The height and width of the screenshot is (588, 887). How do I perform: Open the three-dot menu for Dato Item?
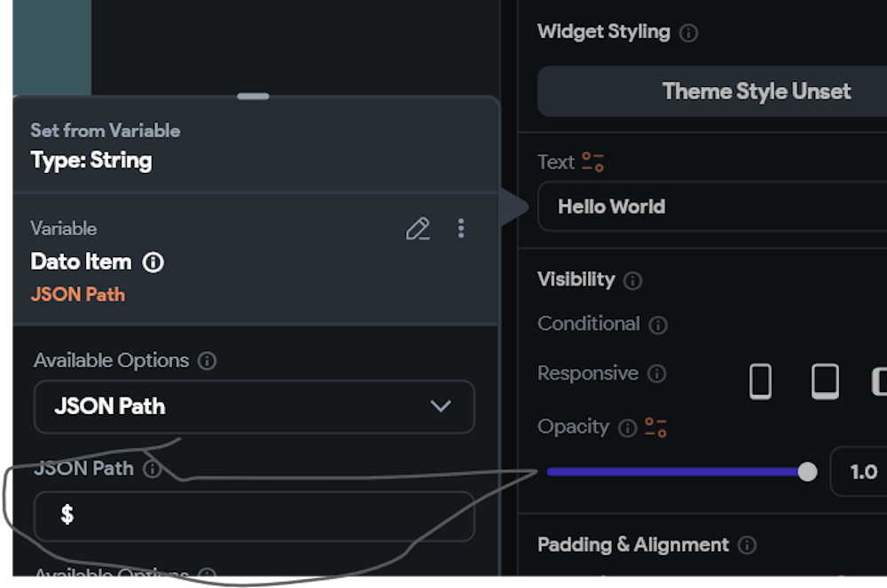pos(460,229)
